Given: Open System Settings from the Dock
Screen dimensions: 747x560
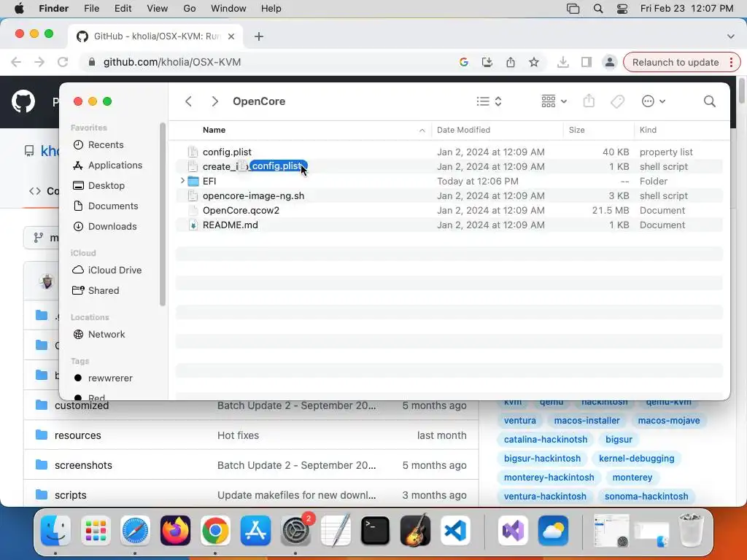Looking at the screenshot, I should (x=295, y=531).
